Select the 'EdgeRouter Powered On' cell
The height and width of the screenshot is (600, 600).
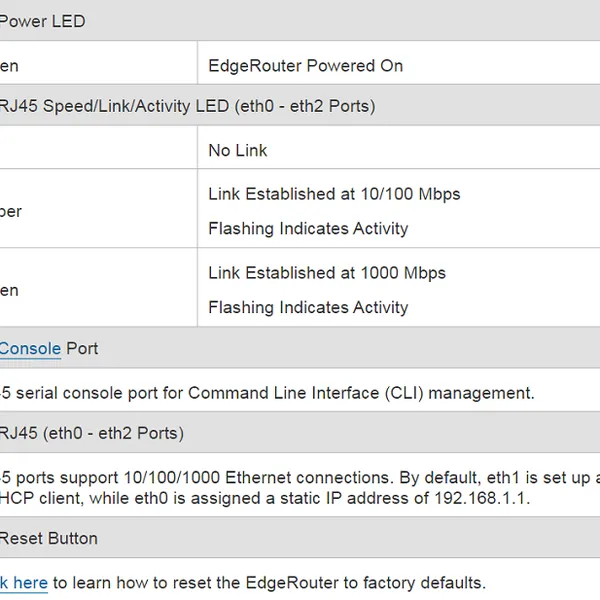click(x=305, y=66)
